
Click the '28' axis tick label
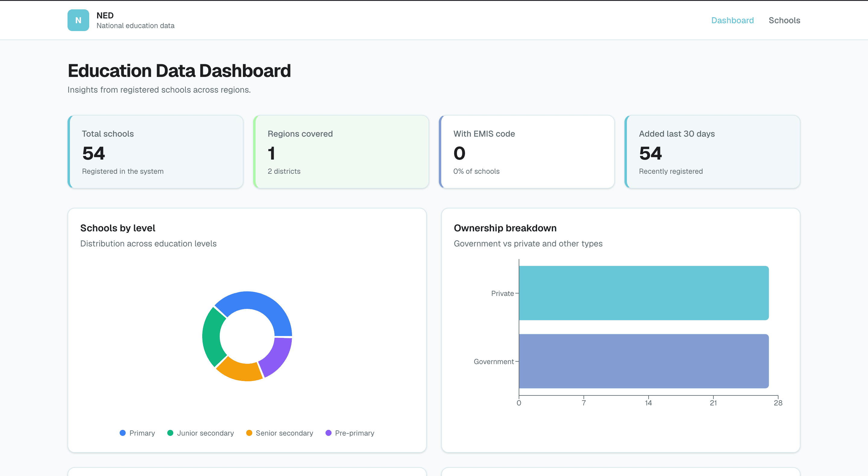click(778, 403)
